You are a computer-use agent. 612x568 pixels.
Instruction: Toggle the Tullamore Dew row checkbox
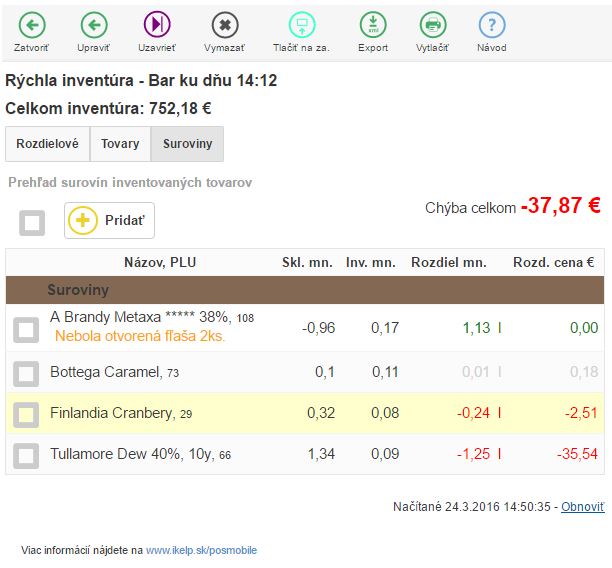26,455
